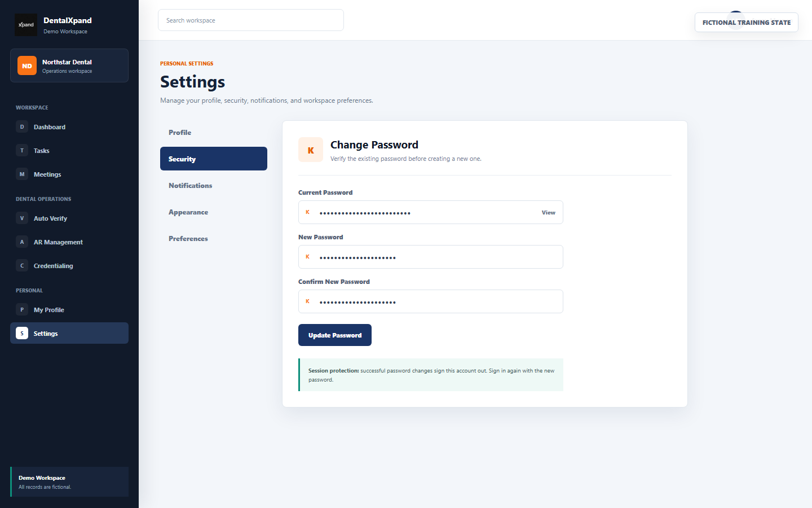Click the ND workspace avatar badge
This screenshot has height=508, width=812.
tap(27, 65)
